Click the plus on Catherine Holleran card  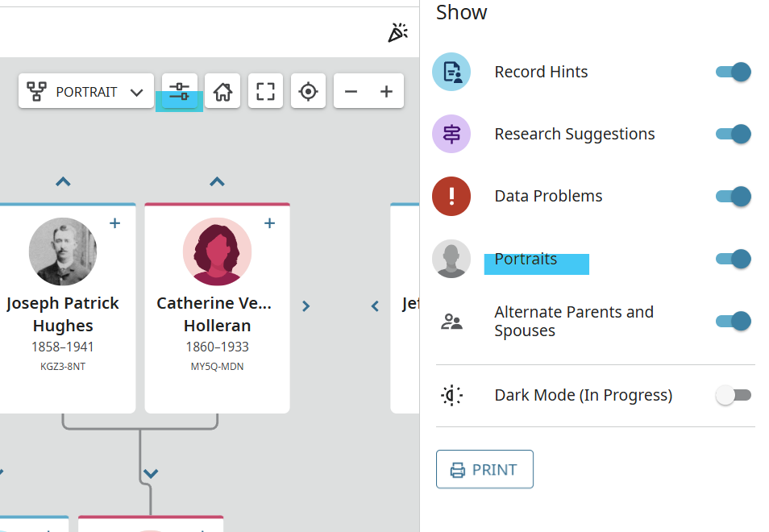pos(269,223)
